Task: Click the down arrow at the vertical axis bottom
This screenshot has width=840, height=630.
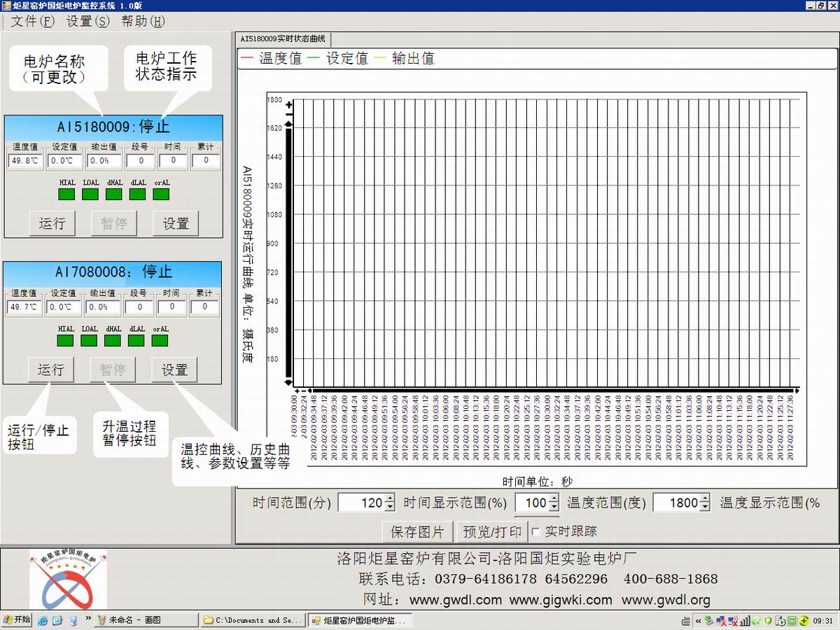Action: pyautogui.click(x=288, y=383)
